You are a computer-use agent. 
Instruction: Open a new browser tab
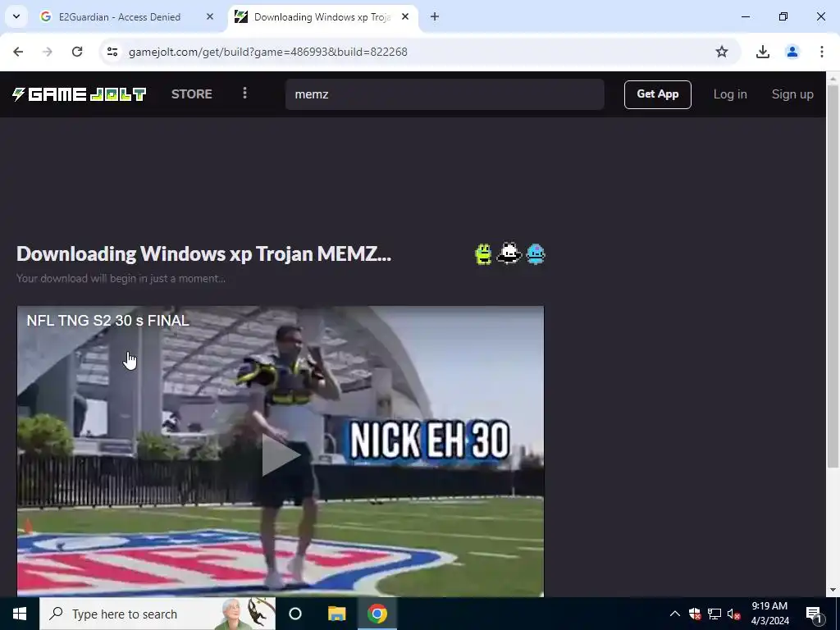click(x=435, y=17)
